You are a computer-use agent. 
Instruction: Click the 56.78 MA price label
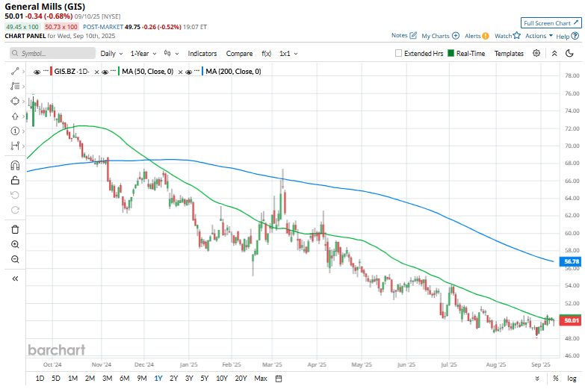coord(571,261)
